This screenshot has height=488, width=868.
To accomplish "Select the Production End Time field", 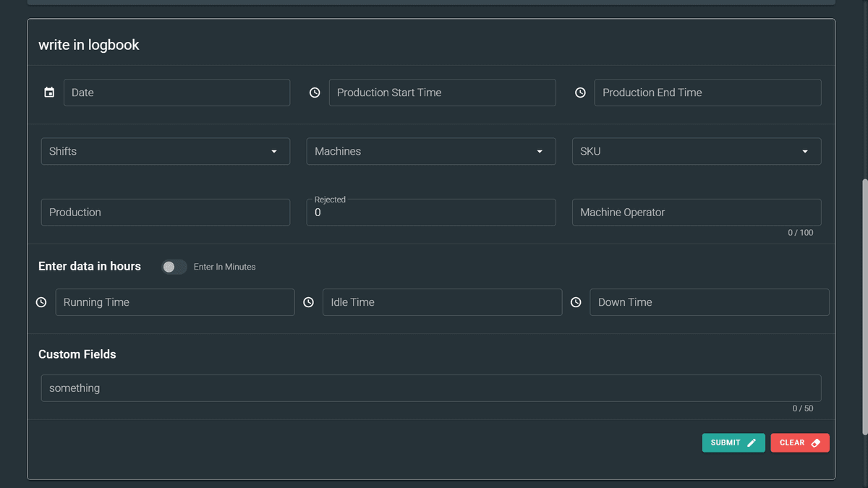I will [707, 93].
